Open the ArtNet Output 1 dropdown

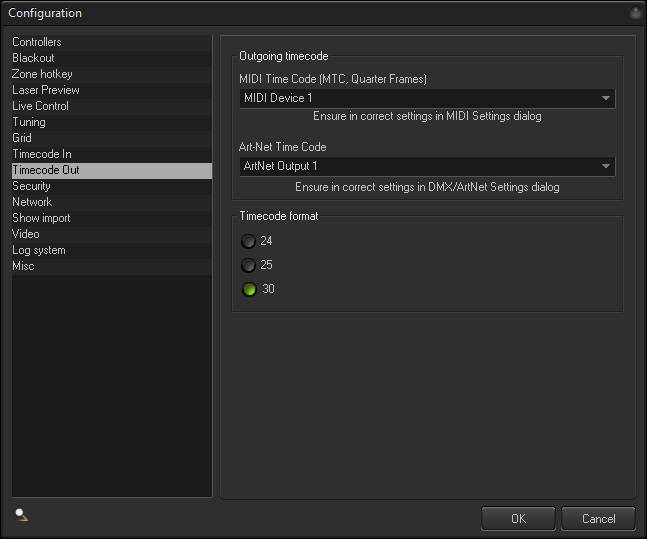(x=427, y=166)
